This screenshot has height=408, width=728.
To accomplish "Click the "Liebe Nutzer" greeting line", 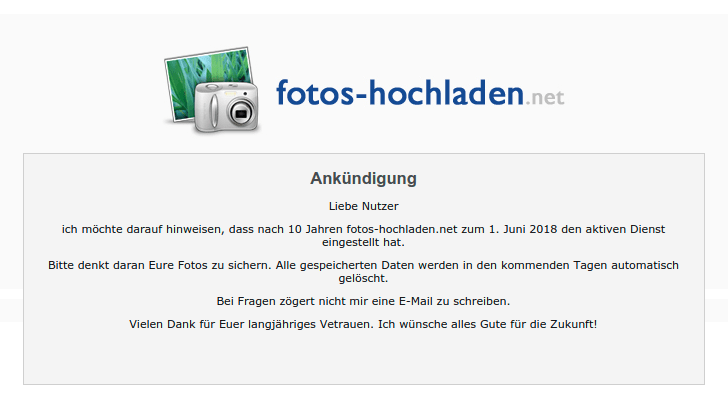I will tap(364, 206).
